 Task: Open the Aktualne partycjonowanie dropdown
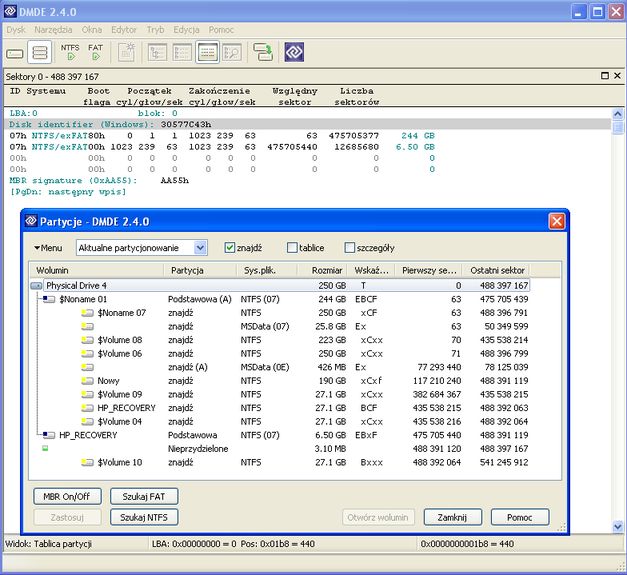tap(200, 248)
